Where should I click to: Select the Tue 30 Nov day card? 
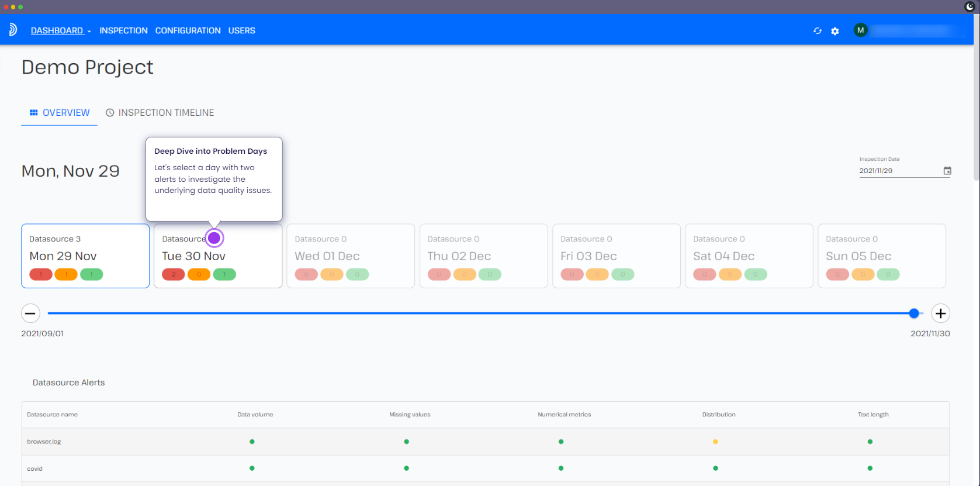point(218,256)
